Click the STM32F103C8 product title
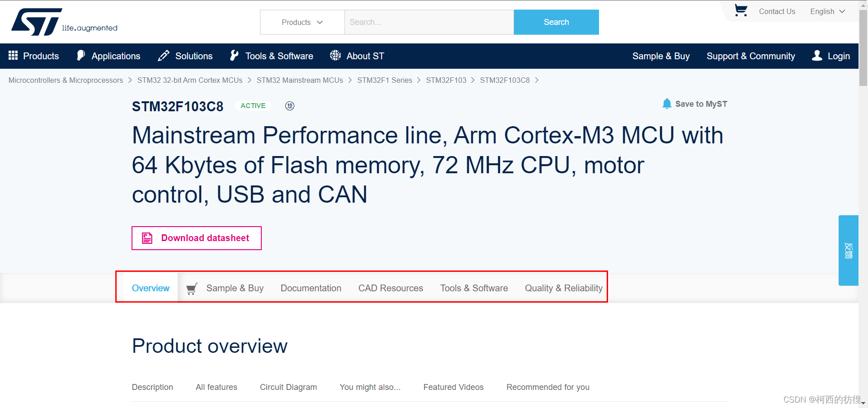The image size is (868, 408). pos(178,106)
